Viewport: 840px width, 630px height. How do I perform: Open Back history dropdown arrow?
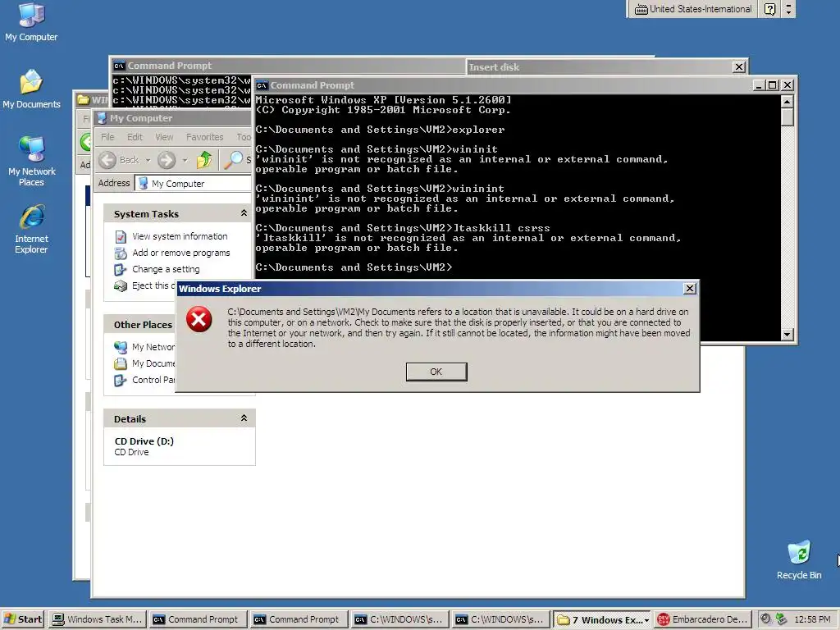148,160
